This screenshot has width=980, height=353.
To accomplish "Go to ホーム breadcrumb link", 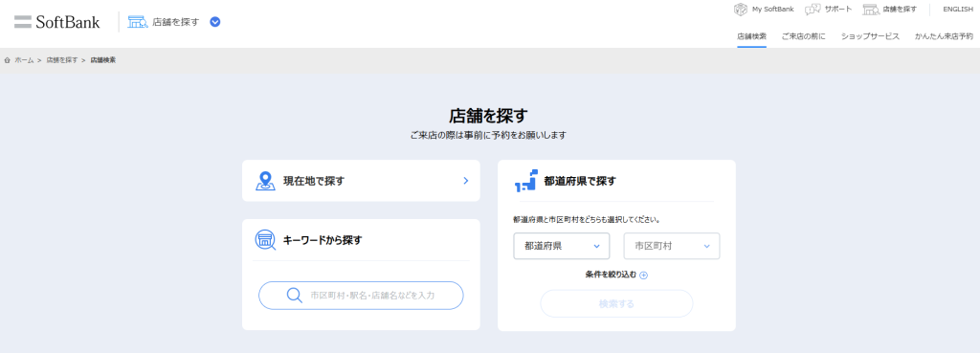I will click(24, 60).
